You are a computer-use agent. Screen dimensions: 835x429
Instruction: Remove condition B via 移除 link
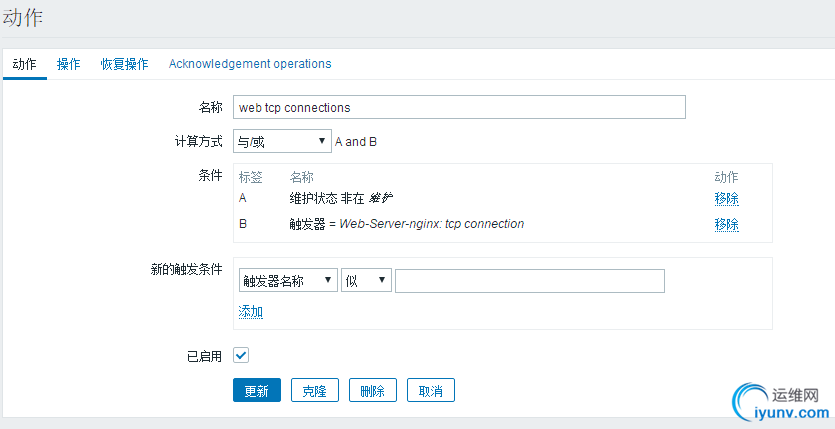pos(726,224)
